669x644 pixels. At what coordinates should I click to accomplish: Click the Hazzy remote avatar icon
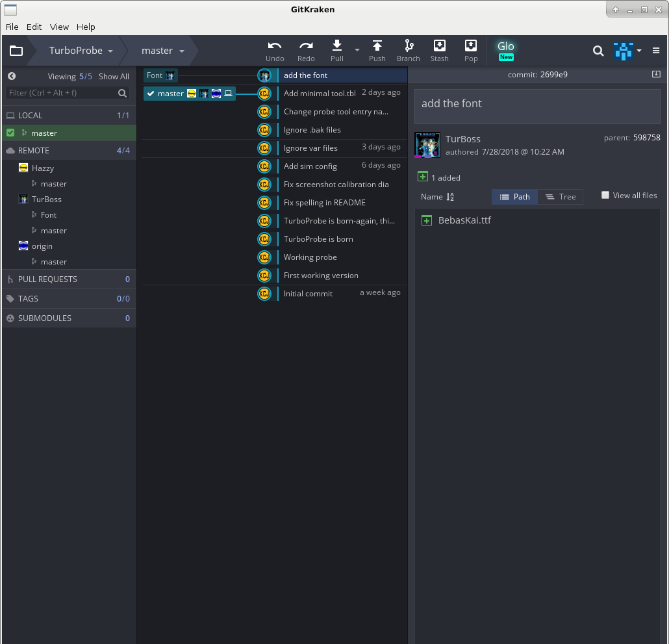tap(23, 168)
